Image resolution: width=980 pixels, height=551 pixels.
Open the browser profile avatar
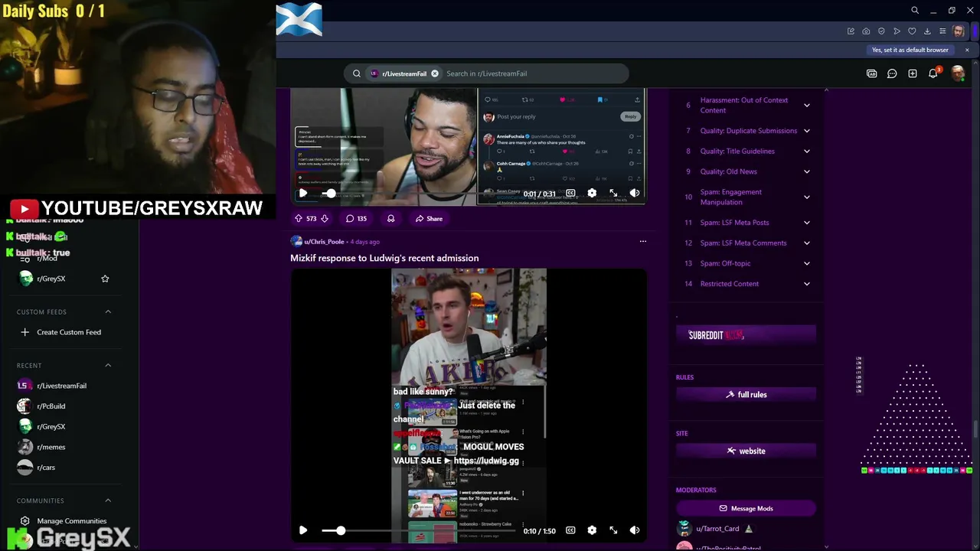[x=959, y=31]
